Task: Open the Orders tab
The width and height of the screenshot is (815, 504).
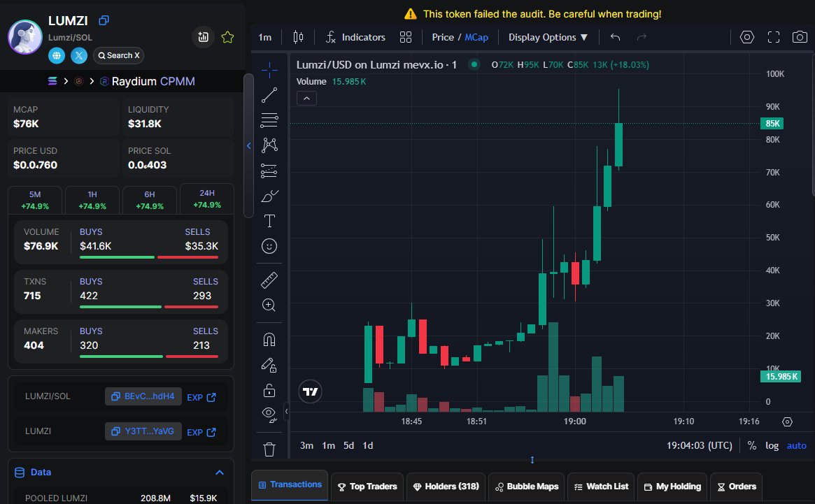Action: click(x=737, y=487)
